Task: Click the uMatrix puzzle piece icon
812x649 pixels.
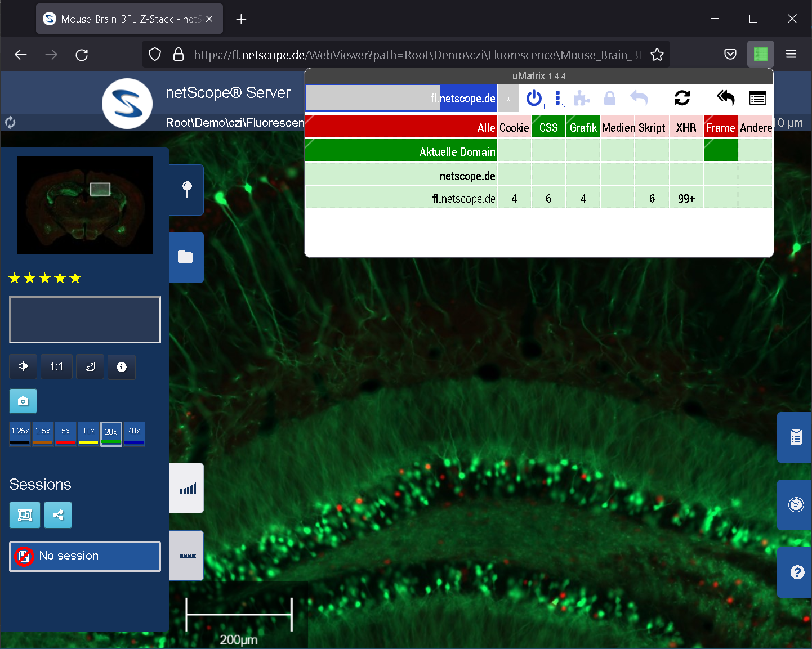Action: 581,99
